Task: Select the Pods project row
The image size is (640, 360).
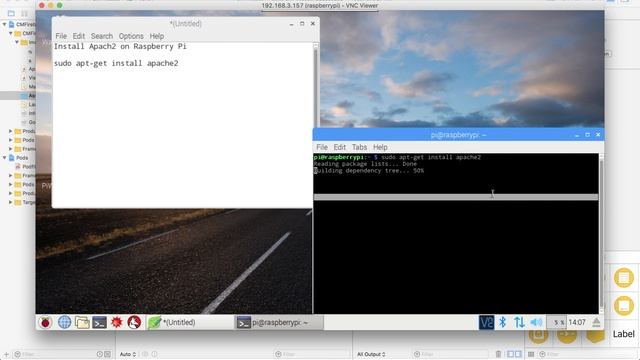Action: (x=18, y=158)
